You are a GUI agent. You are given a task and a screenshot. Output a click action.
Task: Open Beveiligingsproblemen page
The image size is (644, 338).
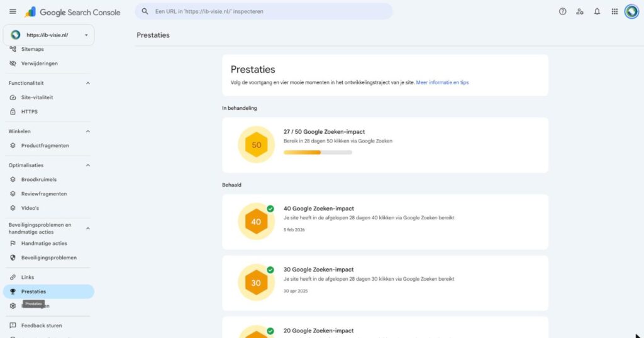tap(48, 258)
